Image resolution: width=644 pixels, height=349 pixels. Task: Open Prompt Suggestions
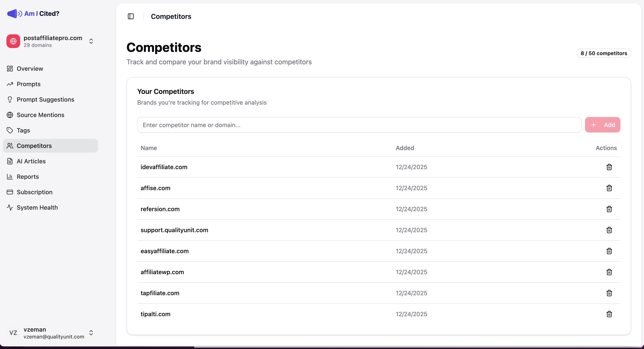click(x=45, y=99)
